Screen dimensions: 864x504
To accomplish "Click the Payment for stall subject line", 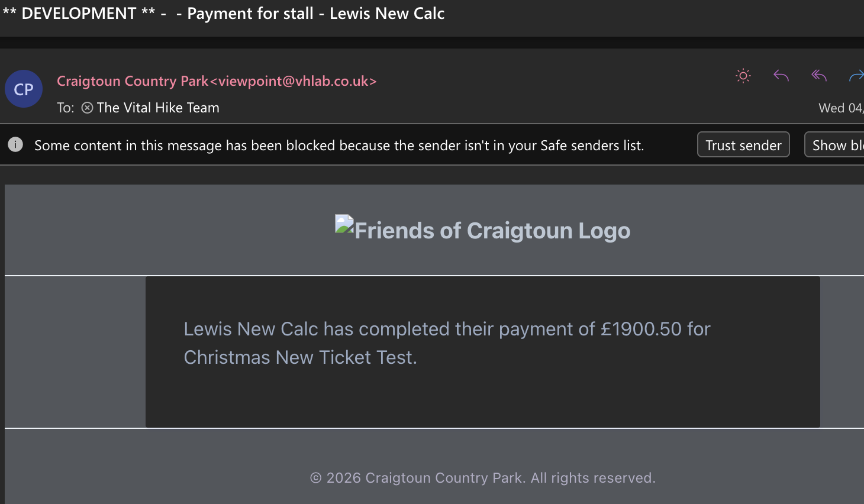I will click(316, 14).
